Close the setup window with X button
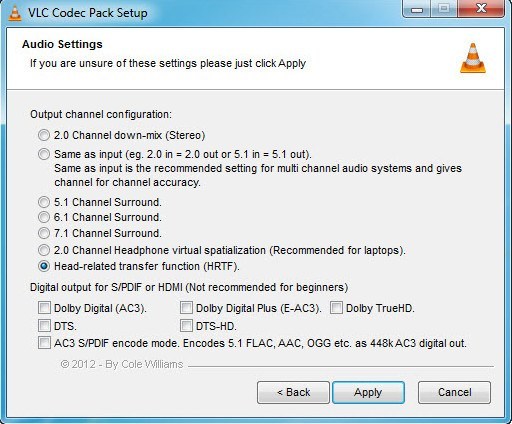This screenshot has height=424, width=512. (481, 9)
